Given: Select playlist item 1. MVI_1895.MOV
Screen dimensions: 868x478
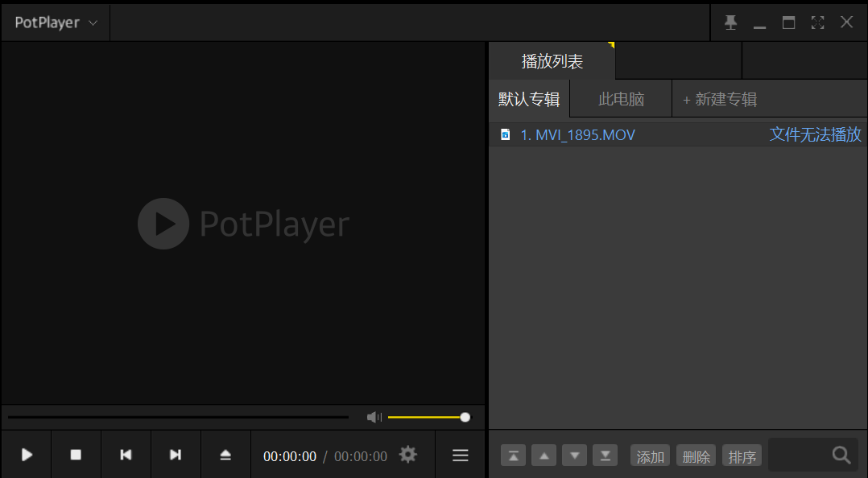Looking at the screenshot, I should pyautogui.click(x=678, y=134).
